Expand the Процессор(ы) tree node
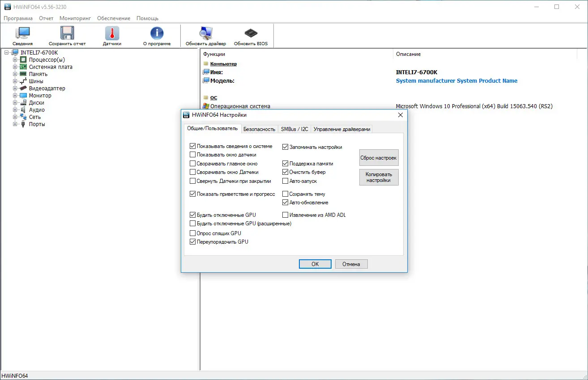The height and width of the screenshot is (380, 588). click(15, 59)
